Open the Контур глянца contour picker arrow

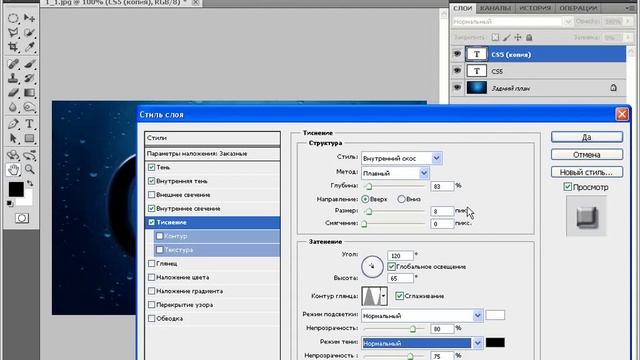(x=383, y=296)
